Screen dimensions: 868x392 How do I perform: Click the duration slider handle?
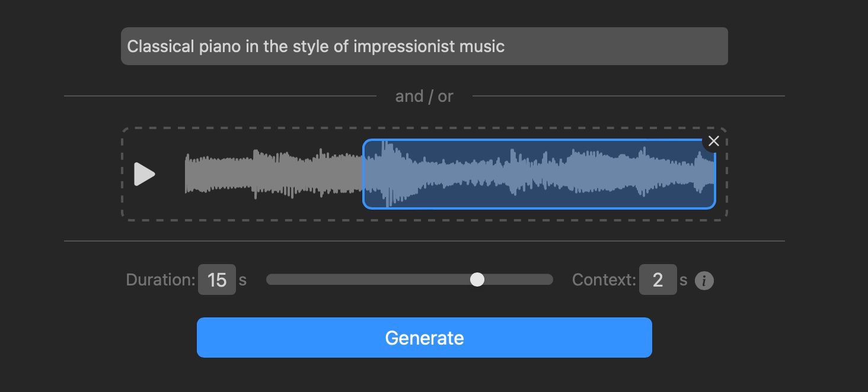[478, 279]
